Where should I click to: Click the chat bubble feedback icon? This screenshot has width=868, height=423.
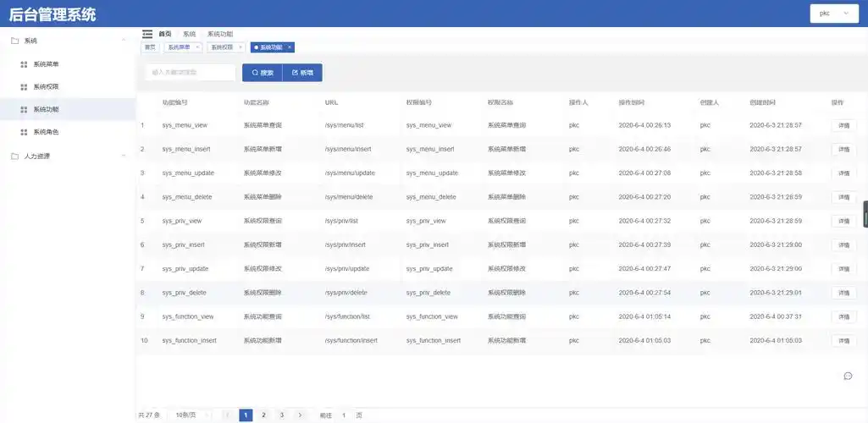tap(848, 376)
